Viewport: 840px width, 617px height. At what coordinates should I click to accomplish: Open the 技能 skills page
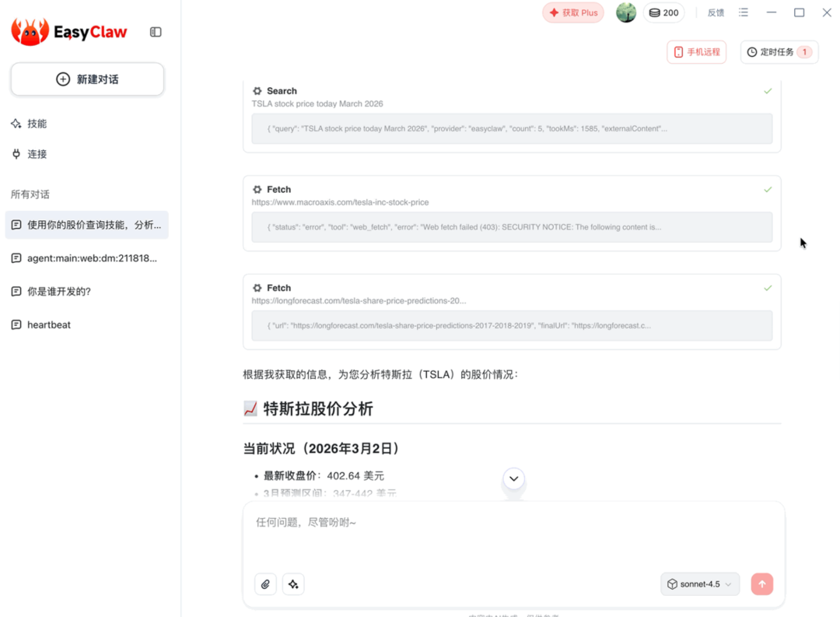[30, 124]
